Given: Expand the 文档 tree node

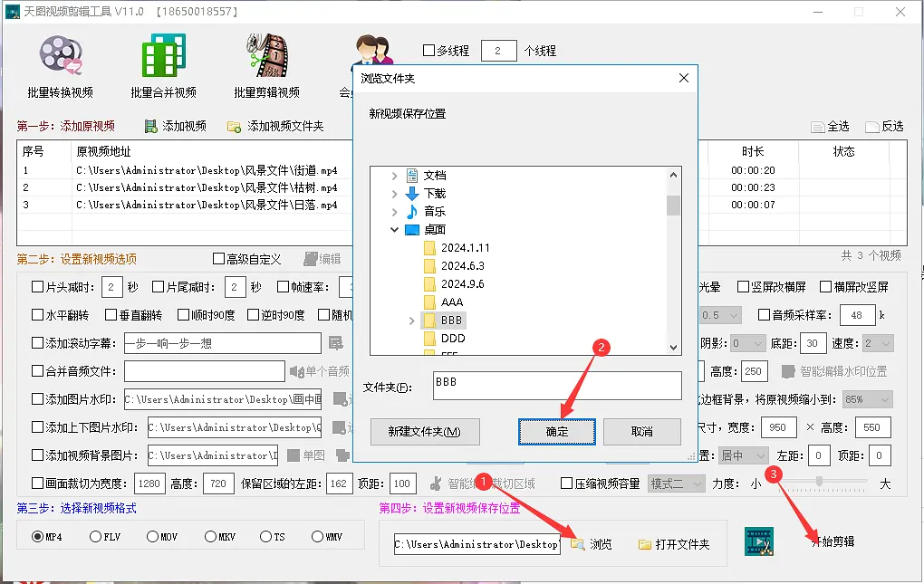Looking at the screenshot, I should pyautogui.click(x=394, y=176).
